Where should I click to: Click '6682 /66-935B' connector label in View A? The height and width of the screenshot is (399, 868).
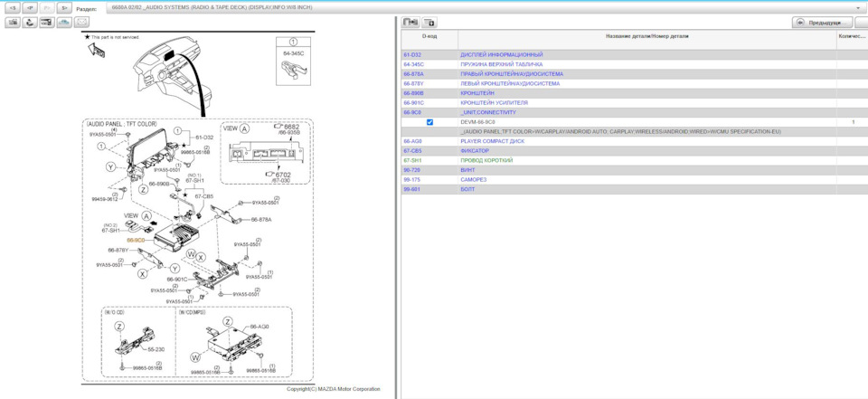[291, 129]
